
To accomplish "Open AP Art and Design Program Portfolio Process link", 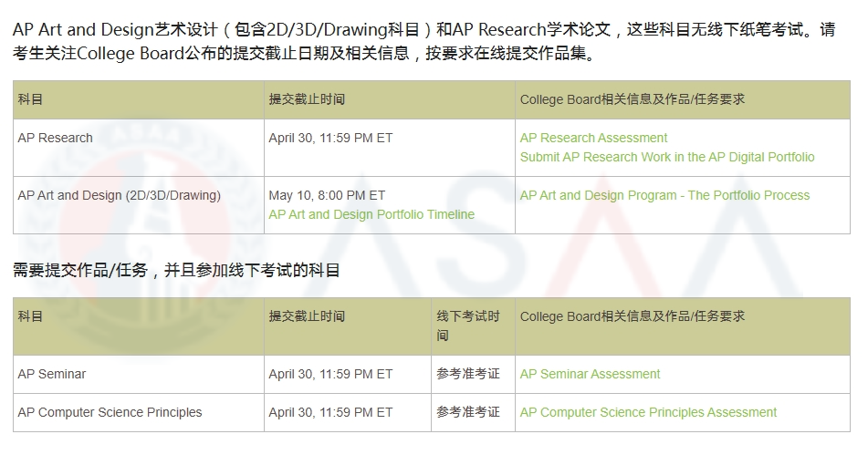I will coord(664,195).
